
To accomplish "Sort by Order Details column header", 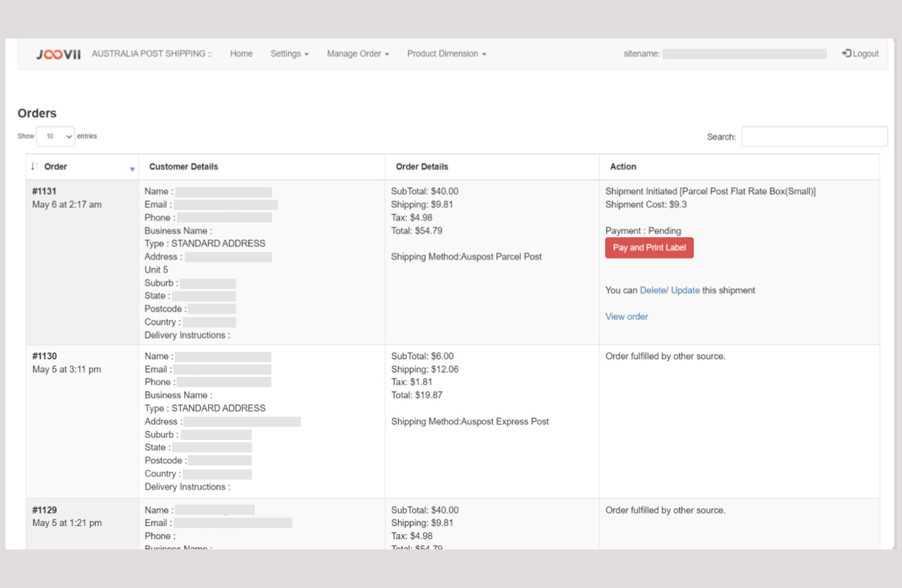I will point(422,166).
